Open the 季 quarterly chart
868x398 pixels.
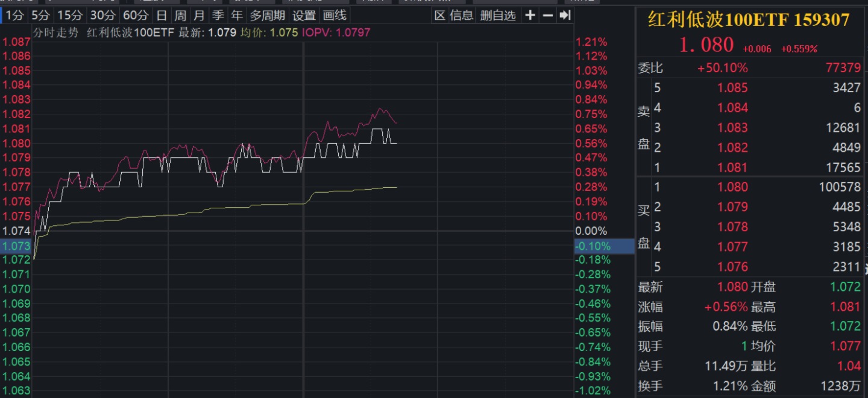click(218, 16)
